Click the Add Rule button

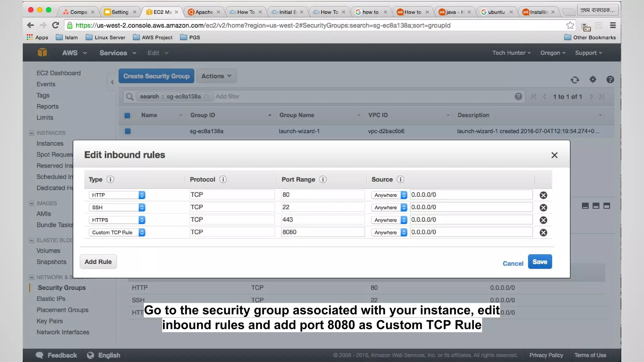pyautogui.click(x=98, y=262)
